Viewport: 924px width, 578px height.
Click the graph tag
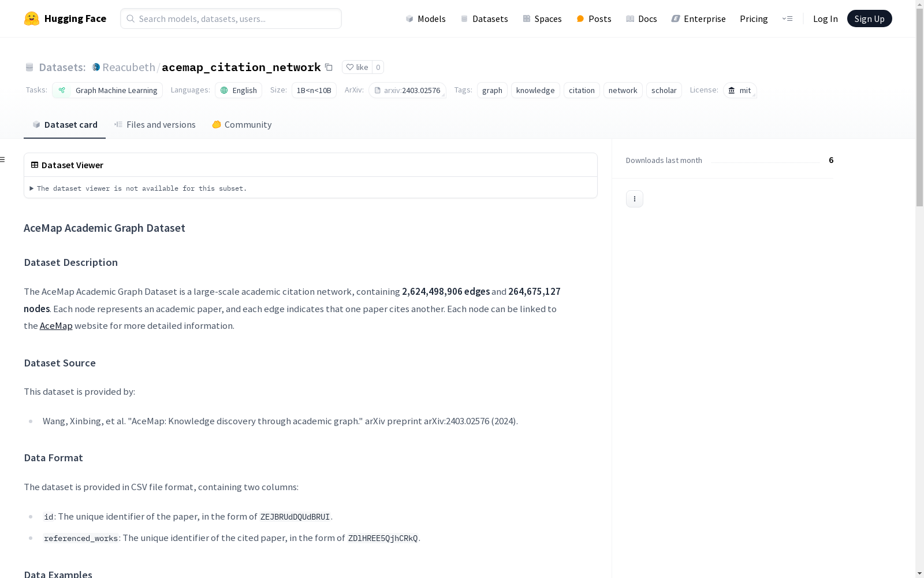coord(492,90)
